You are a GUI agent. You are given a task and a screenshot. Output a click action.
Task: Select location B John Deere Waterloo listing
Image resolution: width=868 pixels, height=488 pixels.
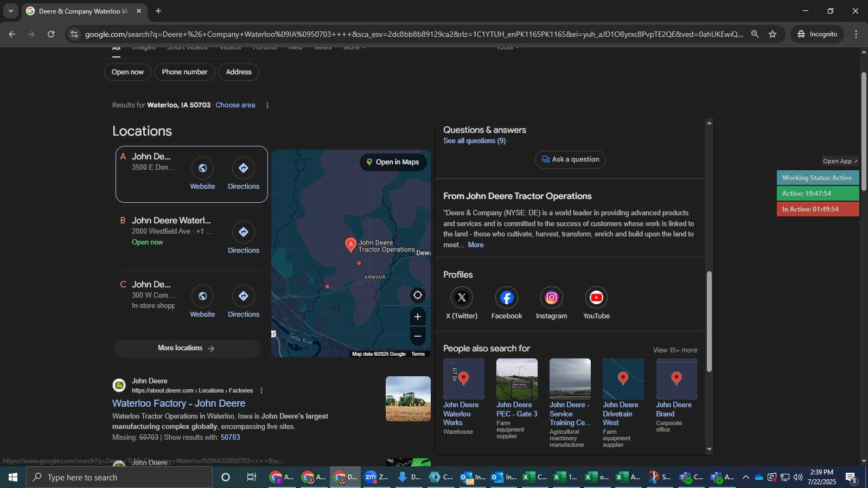click(x=171, y=221)
